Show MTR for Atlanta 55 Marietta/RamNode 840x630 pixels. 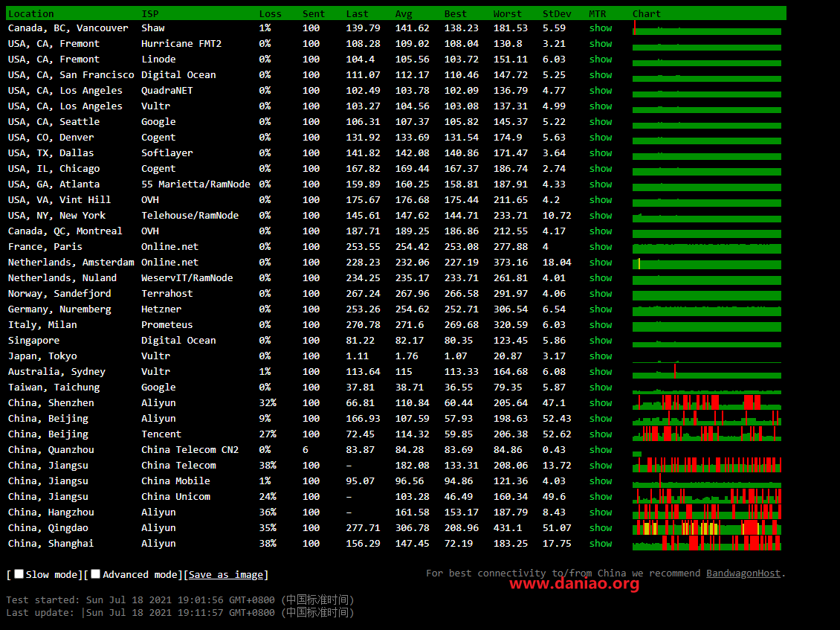click(601, 184)
